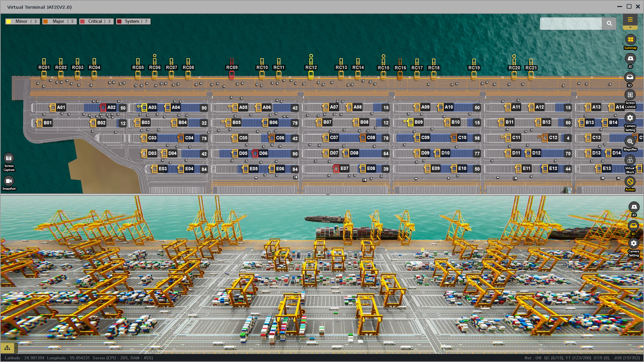Toggle bottom panel to 2D view

[x=634, y=207]
